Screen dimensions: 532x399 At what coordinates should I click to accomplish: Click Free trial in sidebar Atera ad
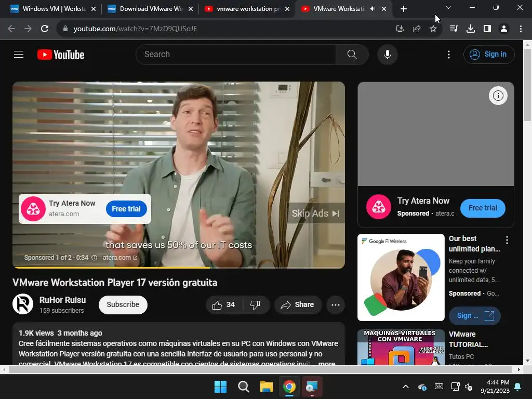[483, 208]
